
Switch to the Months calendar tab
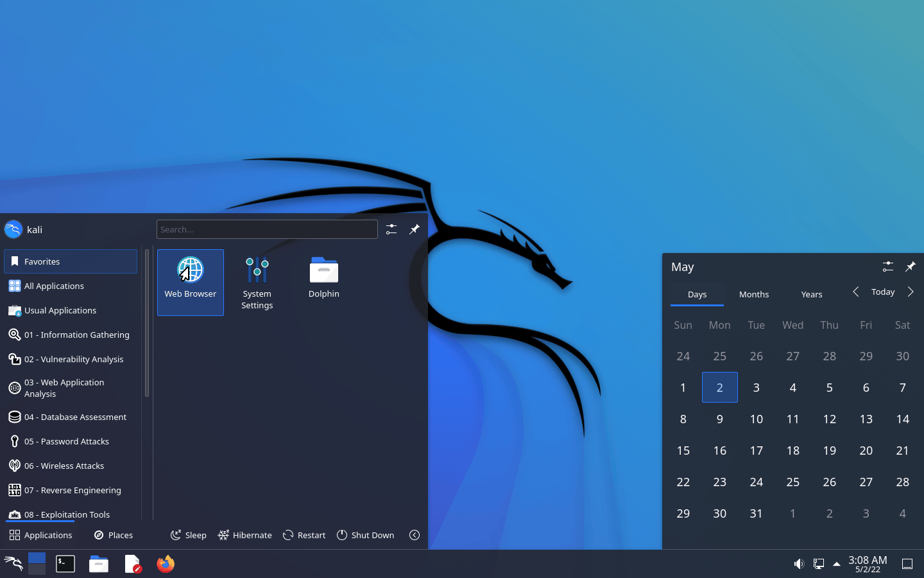click(753, 294)
